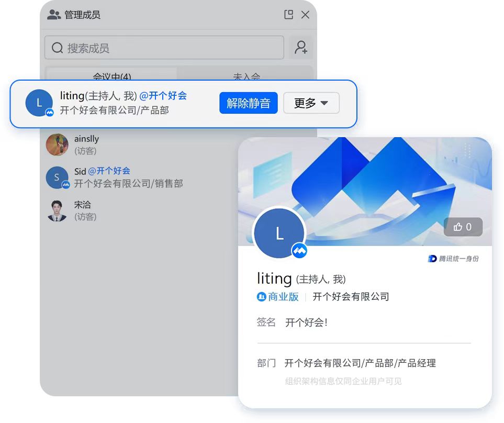Select 宋洽 visitor avatar photo
Viewport: 504px width, 423px height.
(x=57, y=210)
